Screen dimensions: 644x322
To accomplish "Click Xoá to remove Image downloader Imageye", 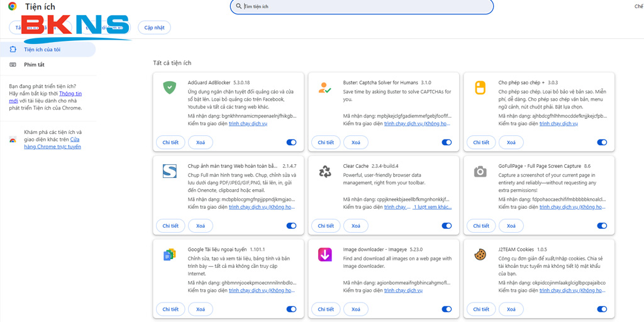I will click(x=356, y=309).
